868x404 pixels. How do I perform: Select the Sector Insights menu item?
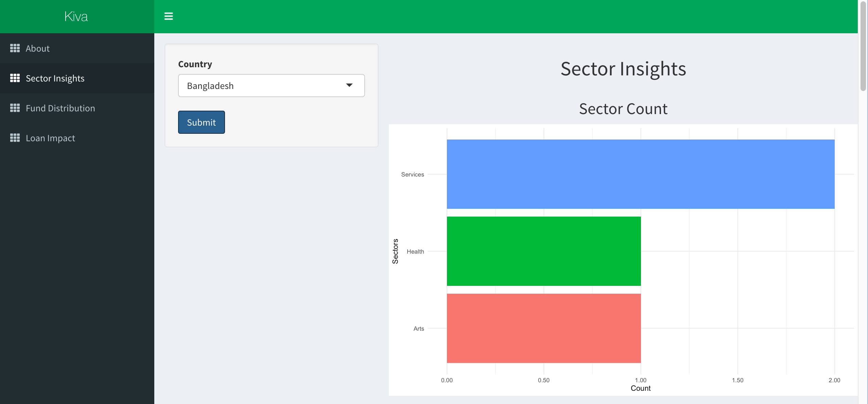tap(55, 78)
